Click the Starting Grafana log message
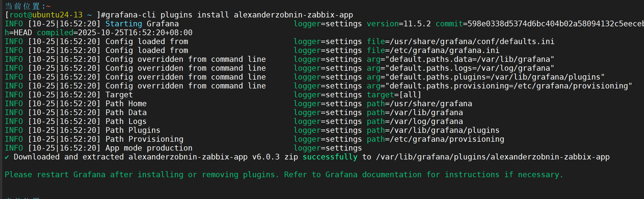This screenshot has height=199, width=644. pos(142,24)
